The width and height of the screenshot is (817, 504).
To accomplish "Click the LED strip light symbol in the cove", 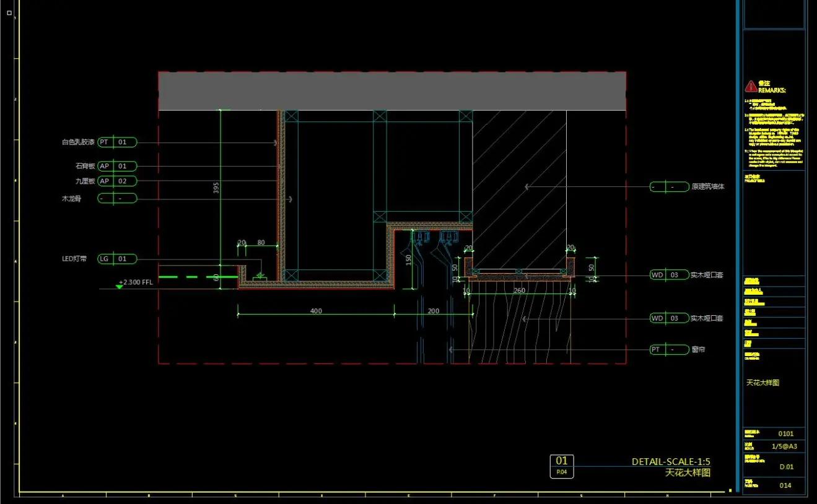I will 261,277.
